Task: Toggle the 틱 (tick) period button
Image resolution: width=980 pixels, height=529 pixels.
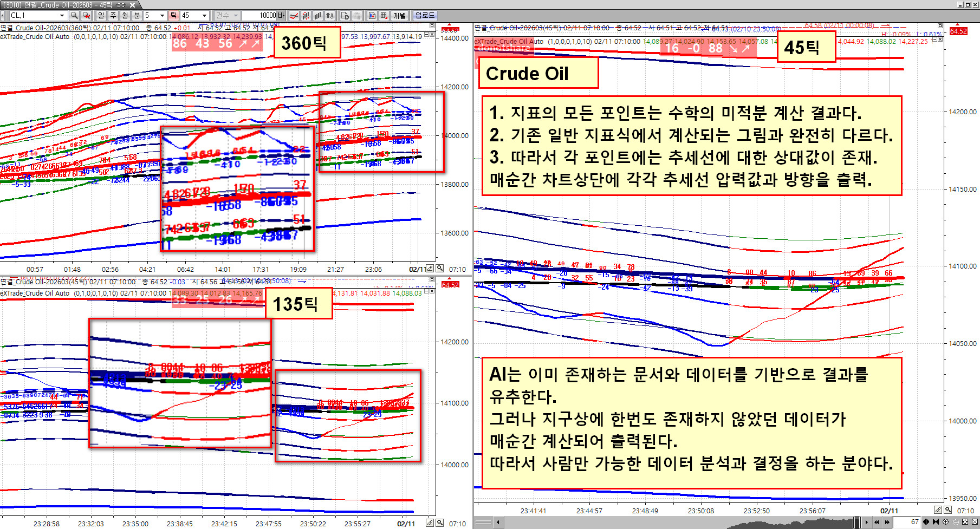Action: click(173, 15)
